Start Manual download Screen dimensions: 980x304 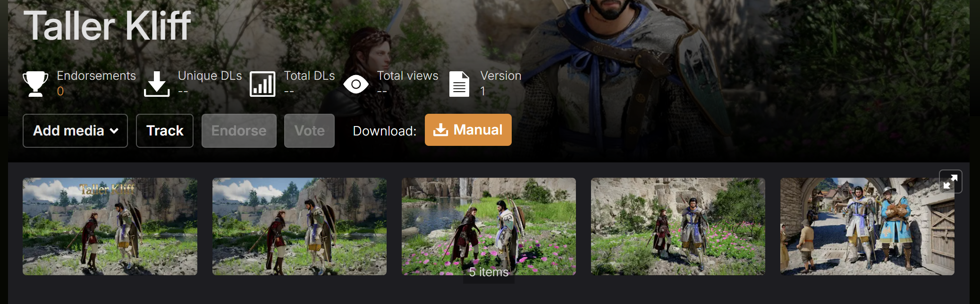468,130
